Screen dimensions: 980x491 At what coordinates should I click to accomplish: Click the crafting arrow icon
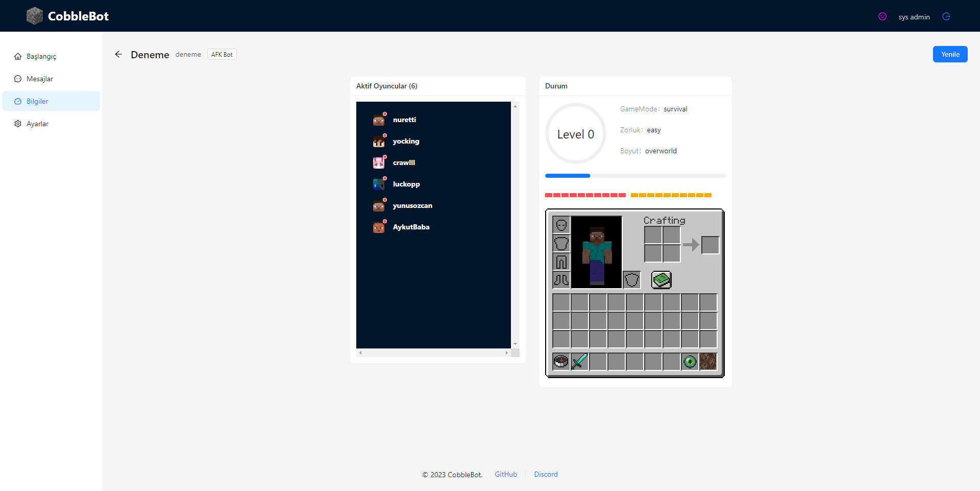(691, 245)
